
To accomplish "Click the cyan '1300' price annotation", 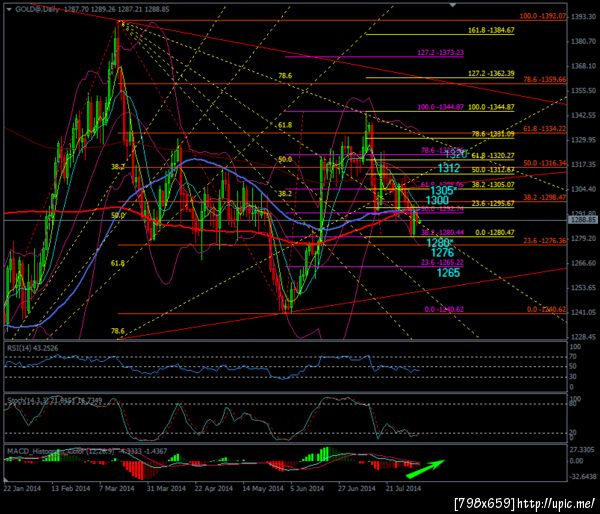I will pos(437,200).
